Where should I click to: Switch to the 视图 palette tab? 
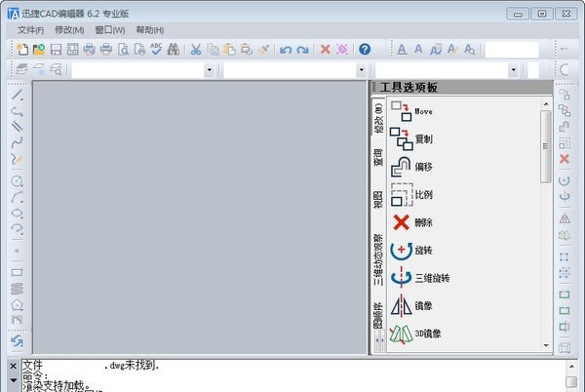point(378,200)
